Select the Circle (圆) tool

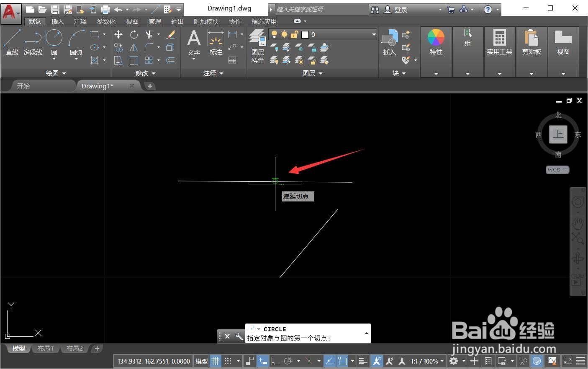54,42
